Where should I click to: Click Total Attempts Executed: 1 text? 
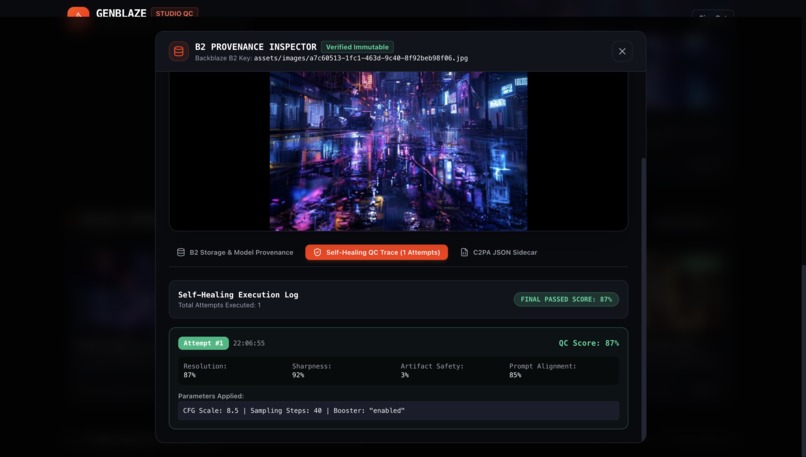(x=219, y=305)
